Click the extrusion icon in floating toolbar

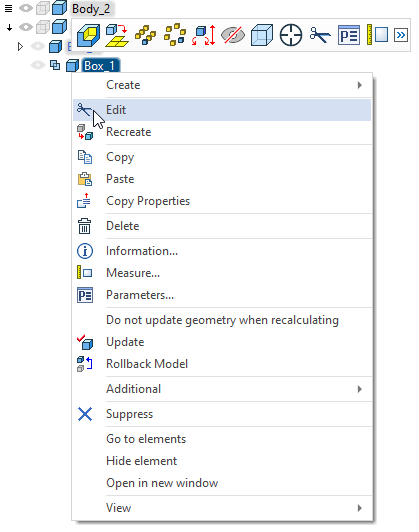coord(88,35)
